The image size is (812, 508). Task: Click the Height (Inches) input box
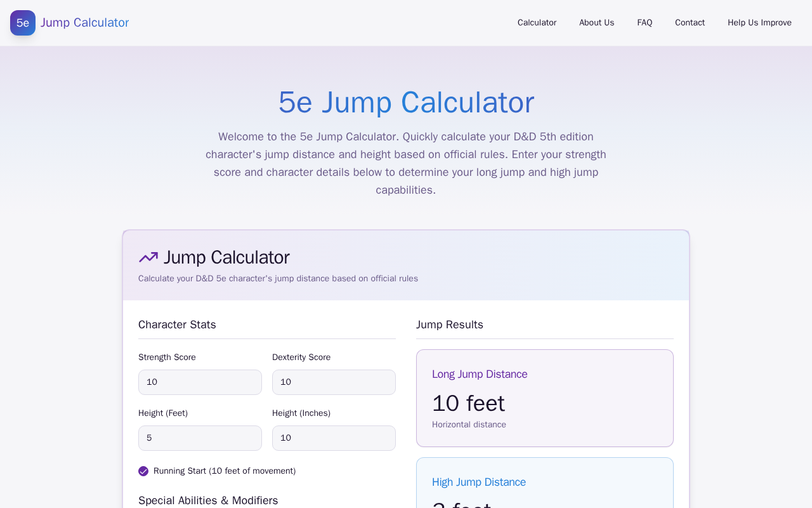334,438
